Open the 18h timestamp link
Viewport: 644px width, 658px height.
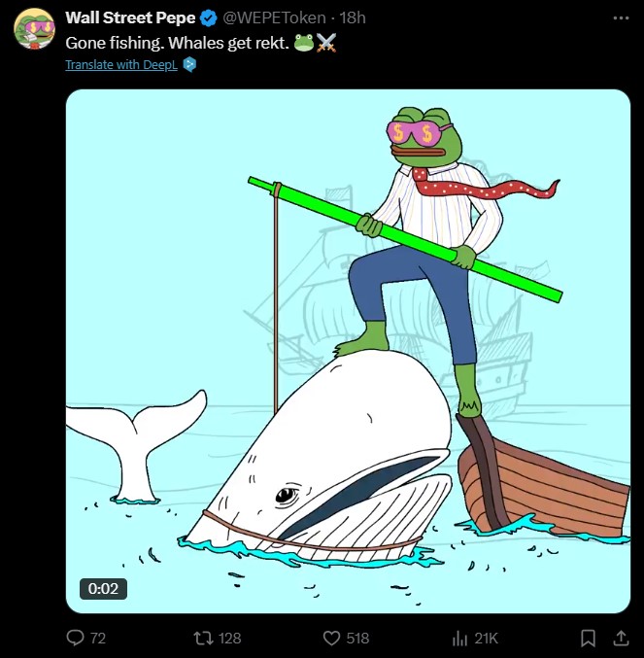tap(353, 18)
